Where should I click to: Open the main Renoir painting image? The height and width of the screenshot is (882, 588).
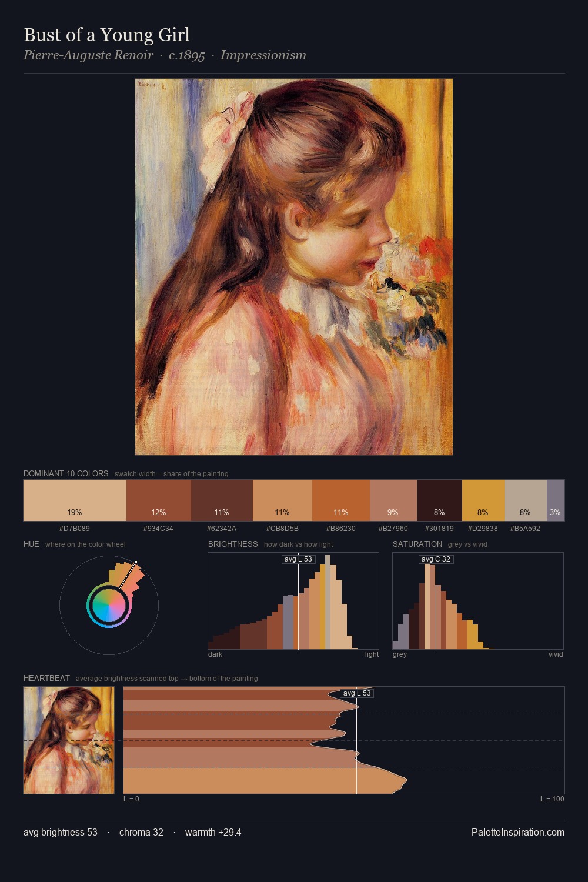(294, 267)
